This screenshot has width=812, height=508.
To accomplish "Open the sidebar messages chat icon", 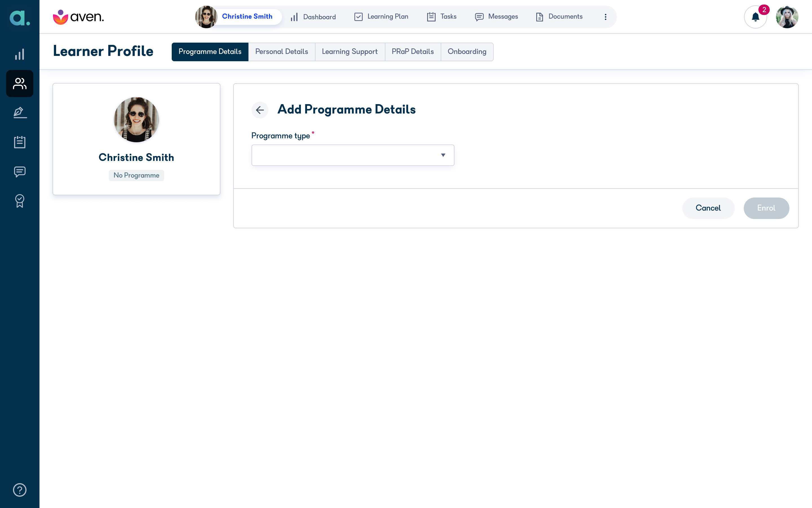I will 19,172.
